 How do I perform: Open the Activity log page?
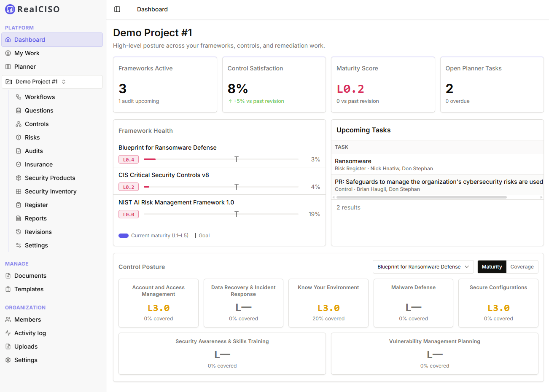click(x=52, y=333)
